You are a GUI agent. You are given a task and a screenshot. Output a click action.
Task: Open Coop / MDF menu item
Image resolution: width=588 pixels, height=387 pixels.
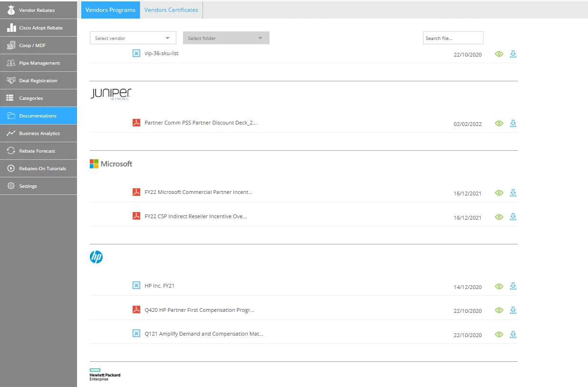click(x=39, y=45)
